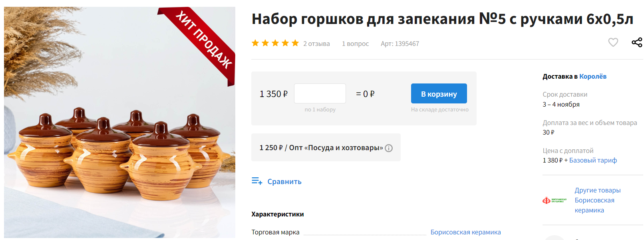The height and width of the screenshot is (240, 644).
Task: Click the five-star rating
Action: coord(275,43)
